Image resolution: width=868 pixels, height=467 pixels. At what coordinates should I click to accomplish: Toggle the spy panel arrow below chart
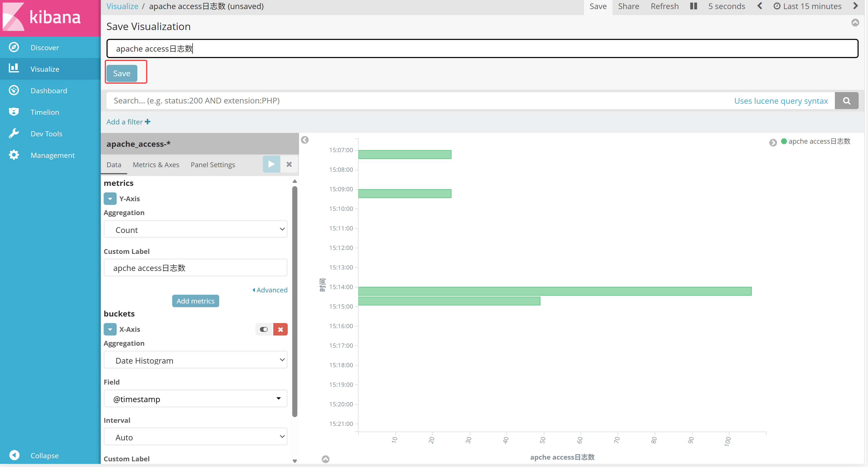tap(325, 459)
